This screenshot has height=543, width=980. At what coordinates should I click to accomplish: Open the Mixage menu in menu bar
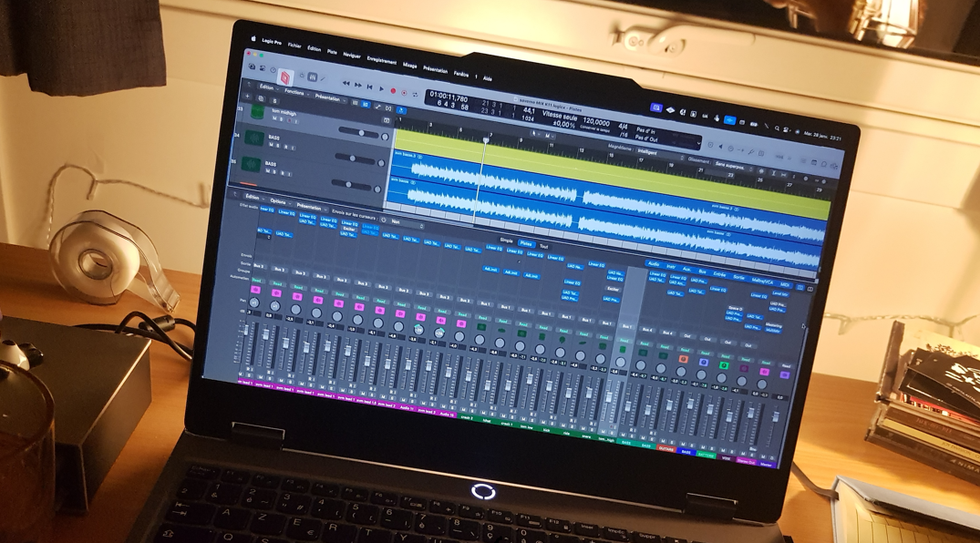409,65
